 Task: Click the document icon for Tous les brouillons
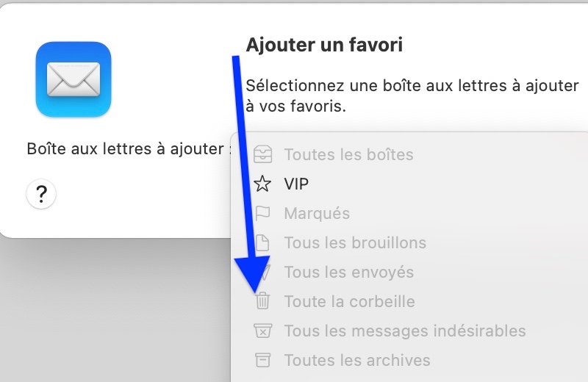tap(262, 243)
